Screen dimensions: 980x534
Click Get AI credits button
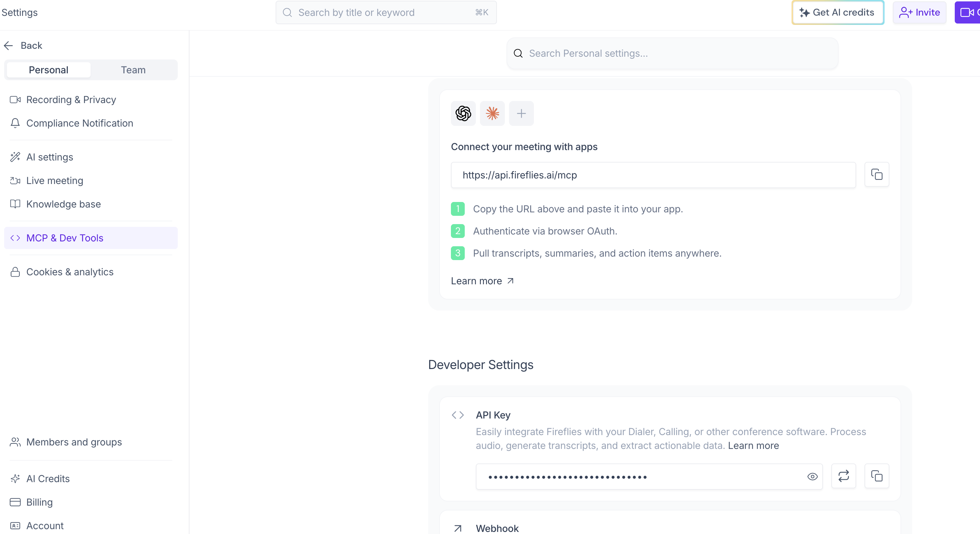pos(838,12)
